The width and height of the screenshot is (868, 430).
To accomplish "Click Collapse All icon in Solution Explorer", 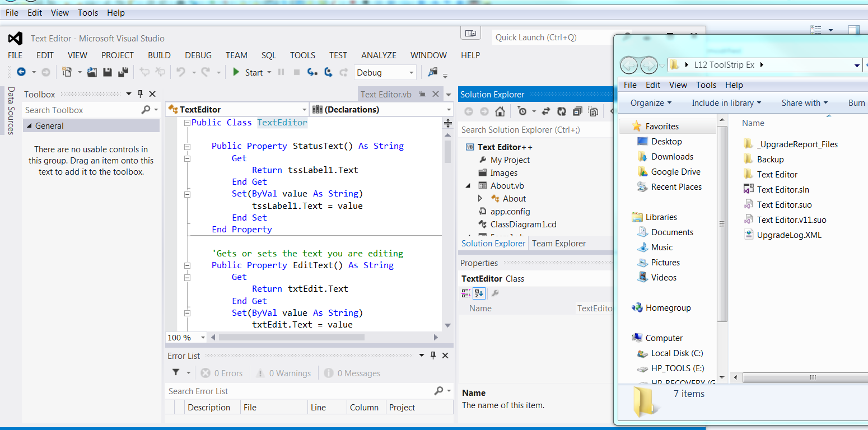I will coord(577,111).
